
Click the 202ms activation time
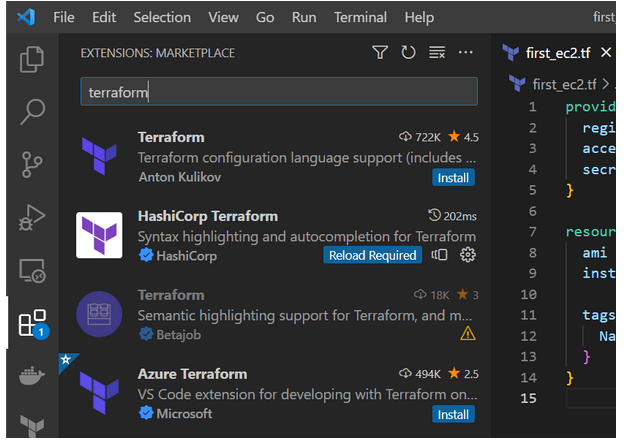[x=452, y=216]
